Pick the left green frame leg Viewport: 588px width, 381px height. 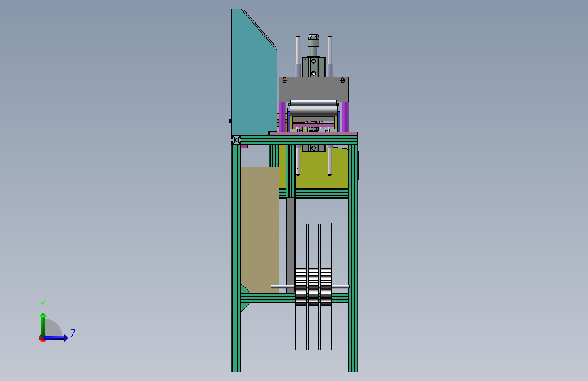coord(236,258)
